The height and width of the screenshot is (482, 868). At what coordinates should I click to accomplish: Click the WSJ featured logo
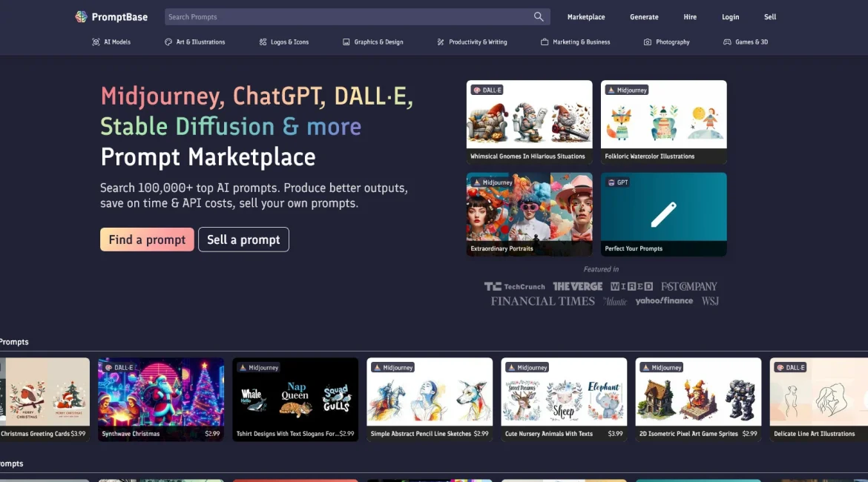[710, 302]
